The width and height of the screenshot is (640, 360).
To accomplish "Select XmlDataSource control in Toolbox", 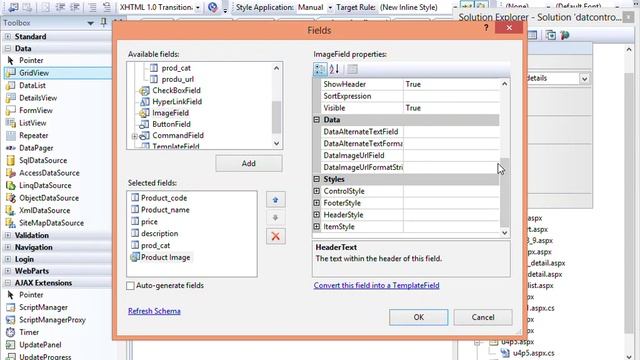I will click(x=44, y=211).
